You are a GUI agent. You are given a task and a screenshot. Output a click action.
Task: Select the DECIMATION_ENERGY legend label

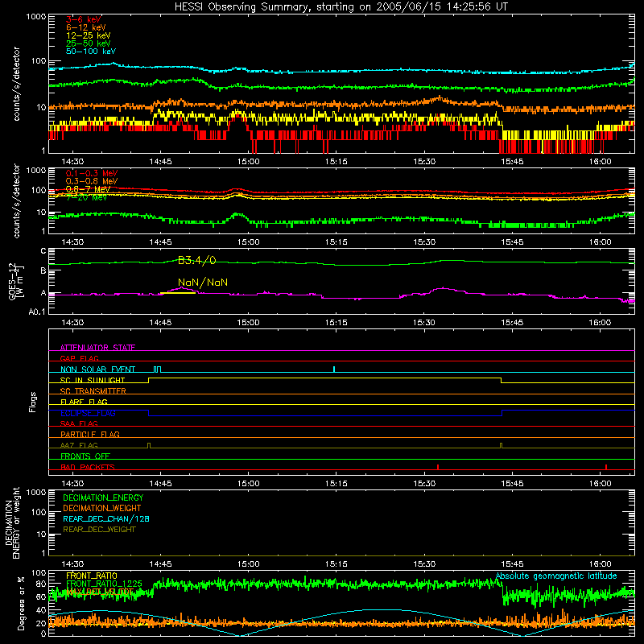[x=103, y=497]
